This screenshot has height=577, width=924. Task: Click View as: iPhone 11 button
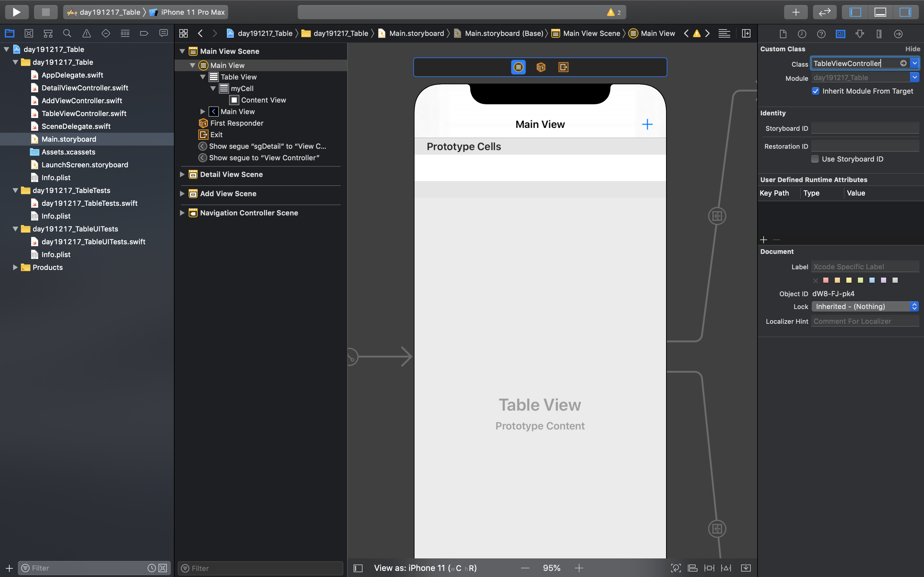[425, 568]
